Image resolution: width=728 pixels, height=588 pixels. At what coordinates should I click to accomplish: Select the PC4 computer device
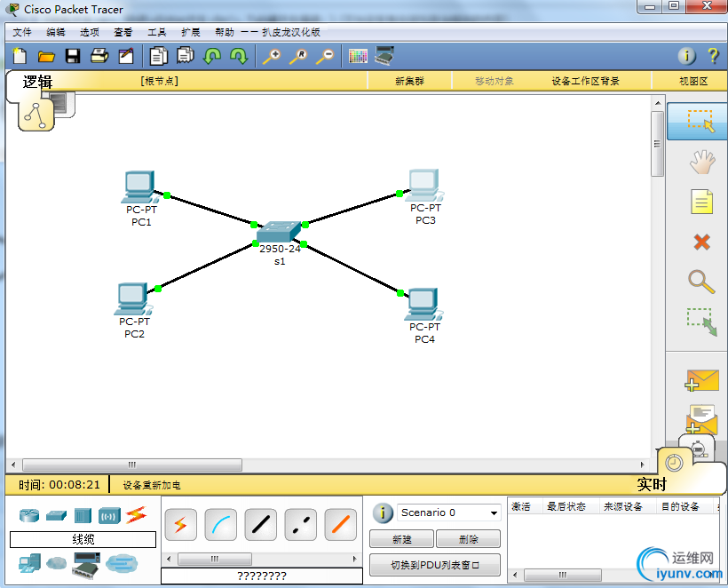424,305
